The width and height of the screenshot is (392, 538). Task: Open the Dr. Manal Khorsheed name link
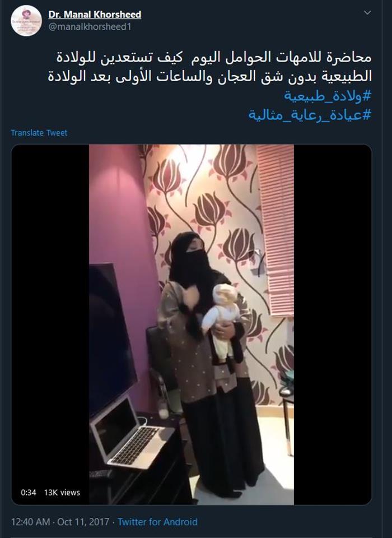(95, 15)
